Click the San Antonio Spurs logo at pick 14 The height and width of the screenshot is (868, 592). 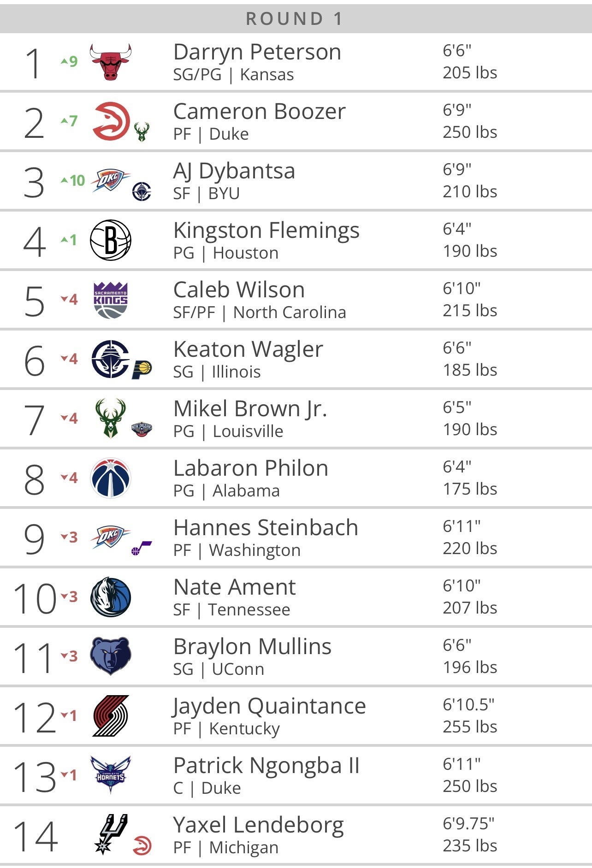[111, 834]
